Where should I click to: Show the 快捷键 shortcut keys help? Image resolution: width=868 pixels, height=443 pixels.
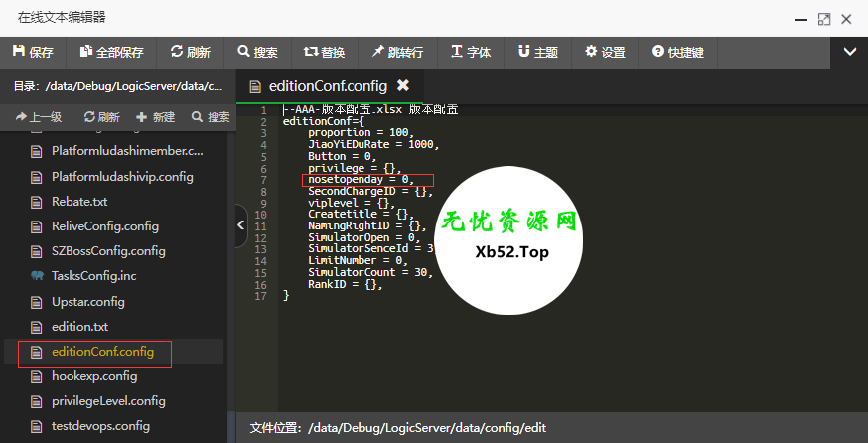coord(678,52)
